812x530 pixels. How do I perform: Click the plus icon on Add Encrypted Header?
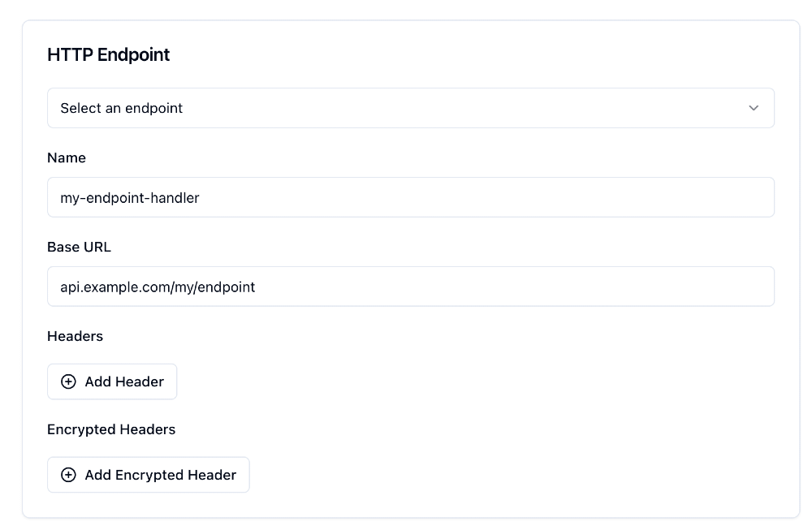69,475
